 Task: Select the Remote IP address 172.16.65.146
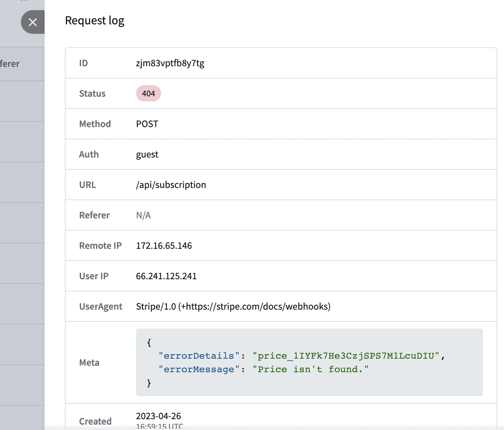click(x=164, y=246)
